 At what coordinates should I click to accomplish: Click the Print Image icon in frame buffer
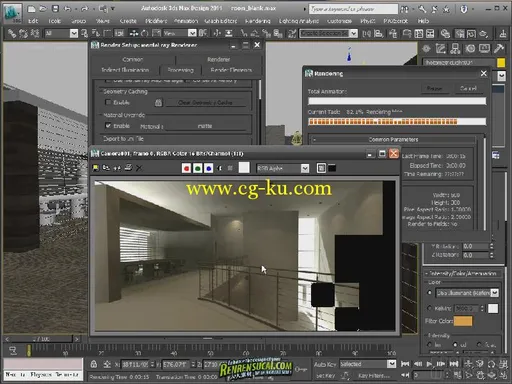128,168
